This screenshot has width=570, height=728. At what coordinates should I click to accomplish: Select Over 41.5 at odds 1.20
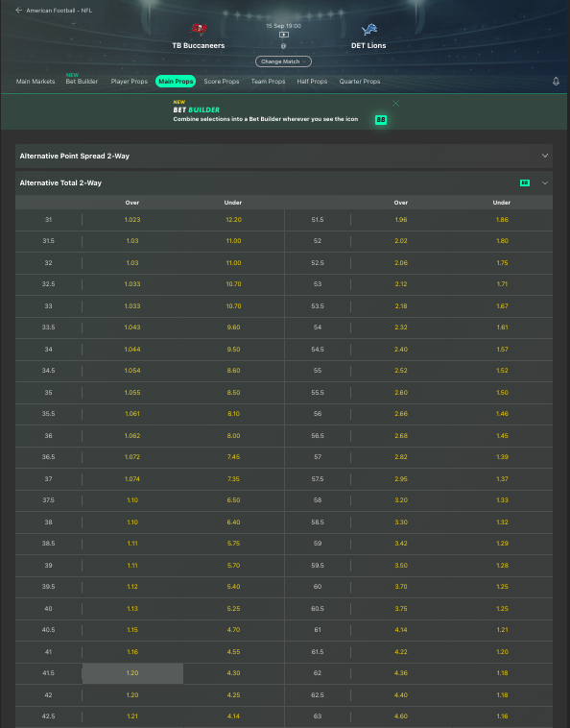[132, 673]
